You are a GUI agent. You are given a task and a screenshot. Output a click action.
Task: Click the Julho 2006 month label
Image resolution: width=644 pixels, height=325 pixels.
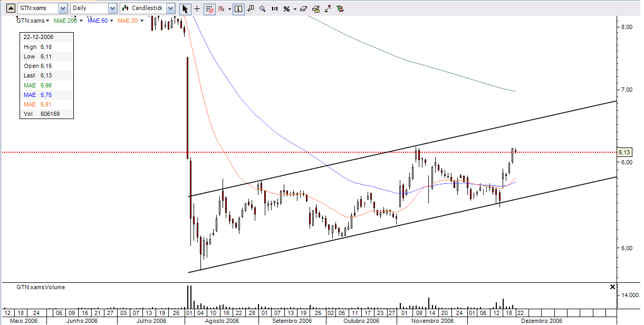(151, 321)
